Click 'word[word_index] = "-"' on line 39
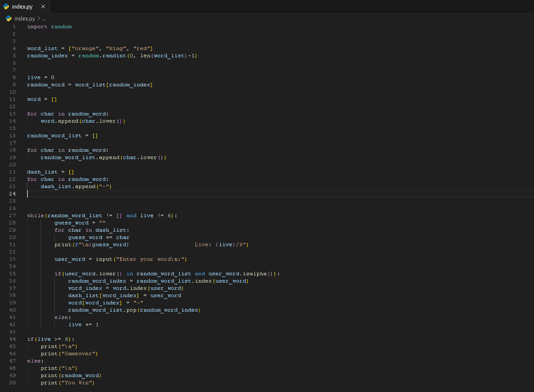Screen dimensions: 534x392 [105, 303]
